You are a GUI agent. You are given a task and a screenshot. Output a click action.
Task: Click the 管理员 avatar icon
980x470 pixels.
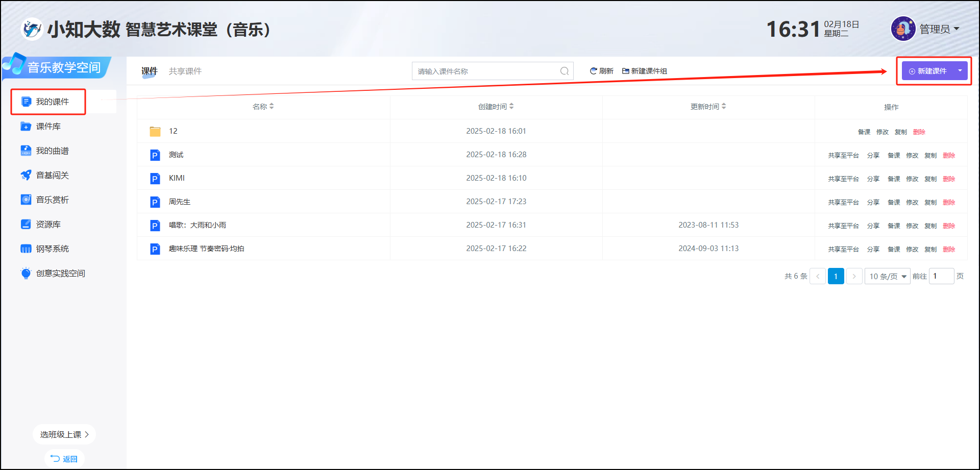click(903, 29)
